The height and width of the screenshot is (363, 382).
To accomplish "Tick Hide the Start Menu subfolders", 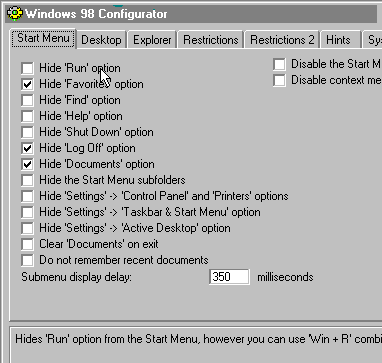I will point(27,180).
